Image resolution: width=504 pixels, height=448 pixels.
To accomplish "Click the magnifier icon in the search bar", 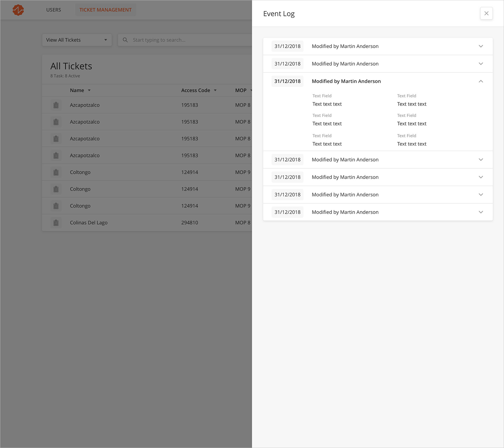I will click(x=125, y=40).
